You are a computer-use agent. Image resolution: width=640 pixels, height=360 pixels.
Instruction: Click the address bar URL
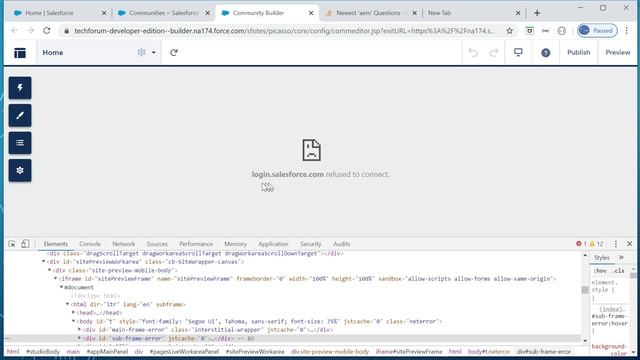(284, 31)
